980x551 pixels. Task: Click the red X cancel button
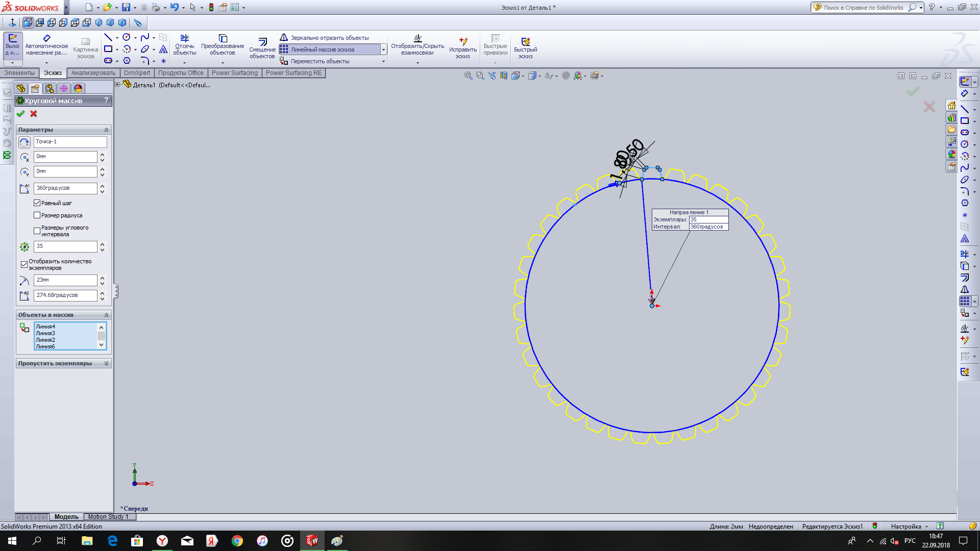coord(33,113)
